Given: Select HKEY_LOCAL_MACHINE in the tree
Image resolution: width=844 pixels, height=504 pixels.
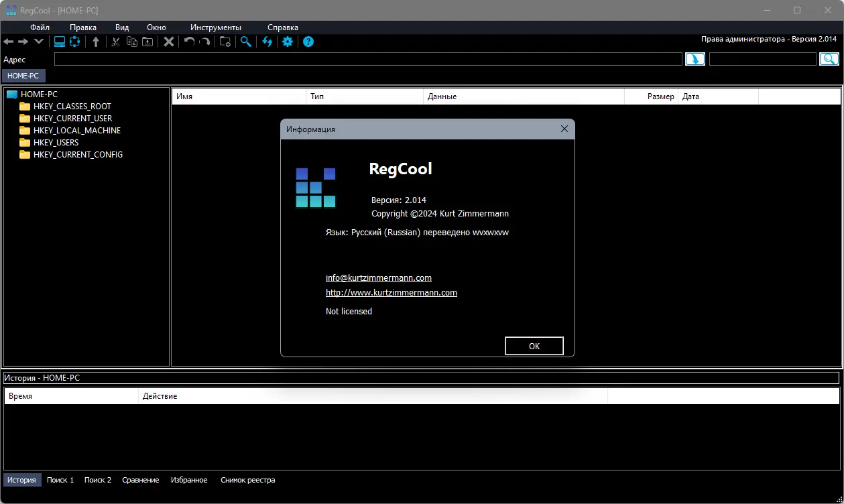Looking at the screenshot, I should (x=77, y=131).
